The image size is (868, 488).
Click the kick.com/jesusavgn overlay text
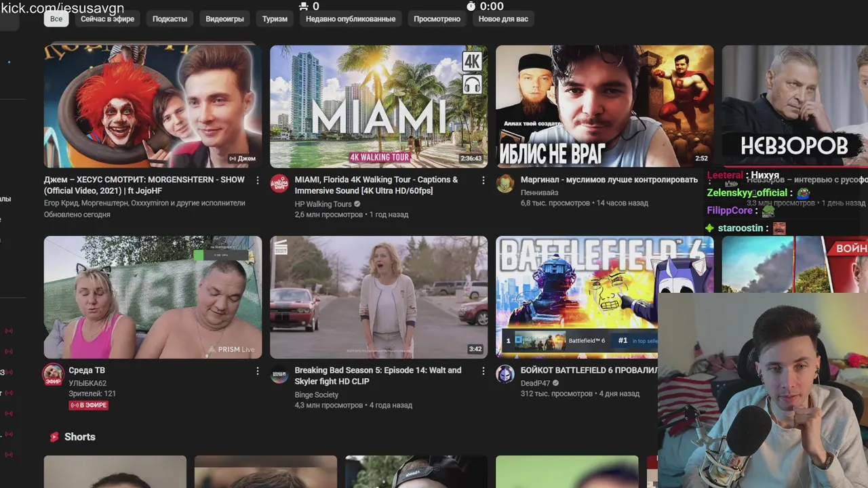pyautogui.click(x=62, y=7)
